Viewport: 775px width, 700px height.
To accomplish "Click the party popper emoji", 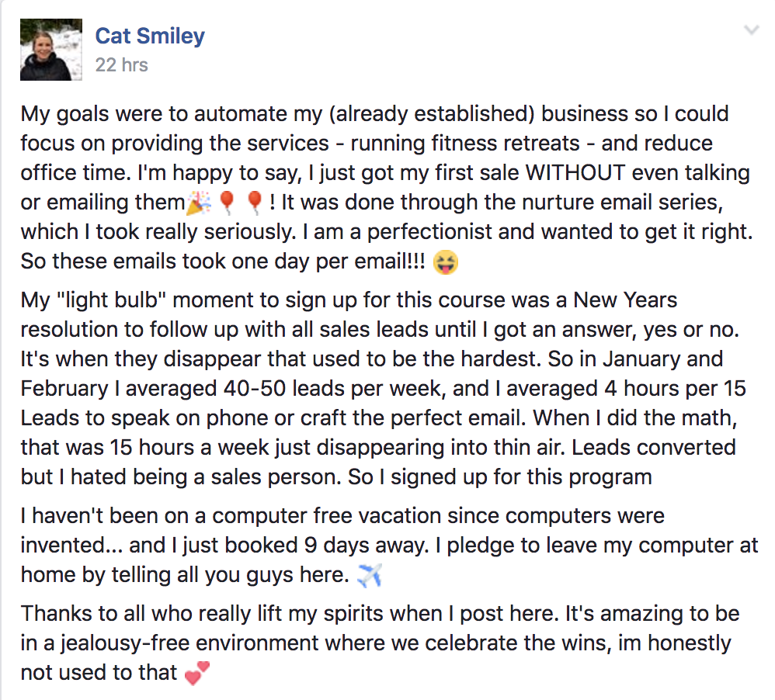I will 198,203.
